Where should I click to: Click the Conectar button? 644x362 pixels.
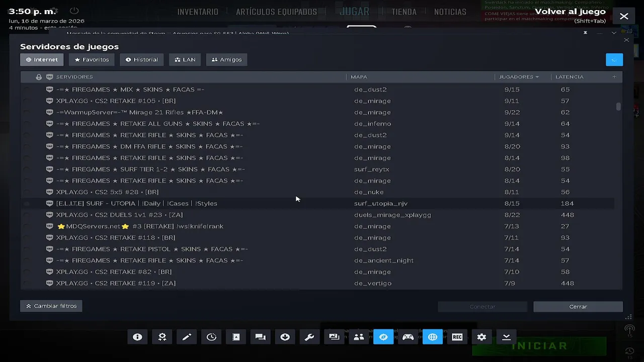click(x=482, y=306)
